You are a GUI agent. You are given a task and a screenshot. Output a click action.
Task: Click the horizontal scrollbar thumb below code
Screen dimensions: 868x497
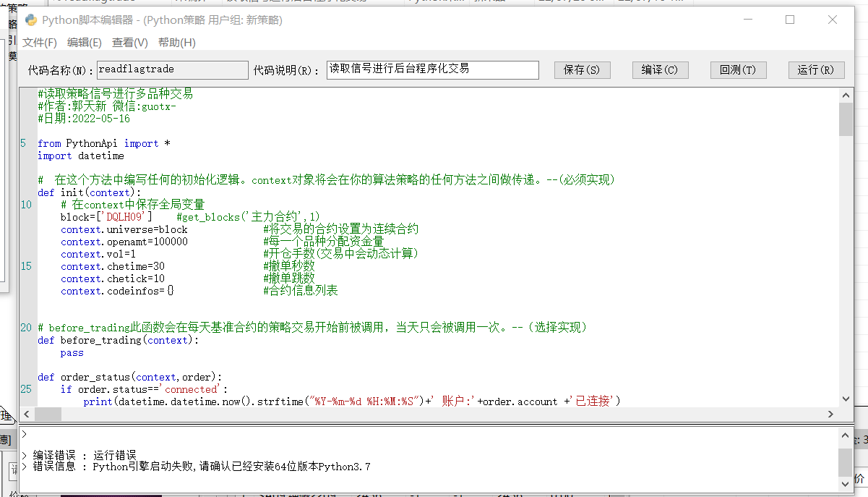[x=48, y=415]
